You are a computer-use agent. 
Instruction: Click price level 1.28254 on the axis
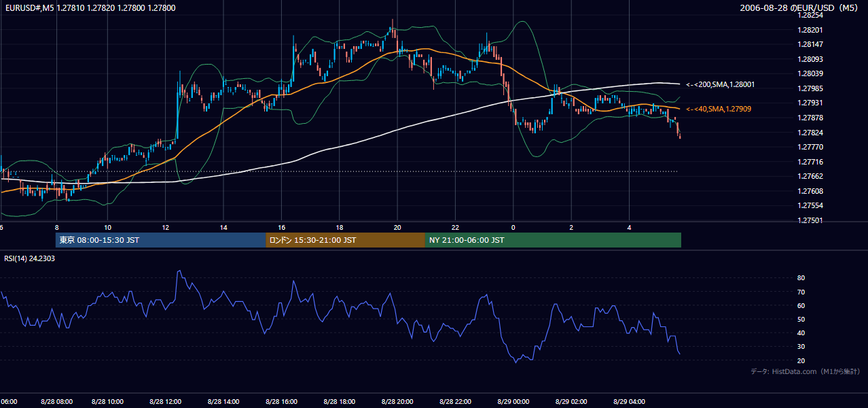point(811,15)
